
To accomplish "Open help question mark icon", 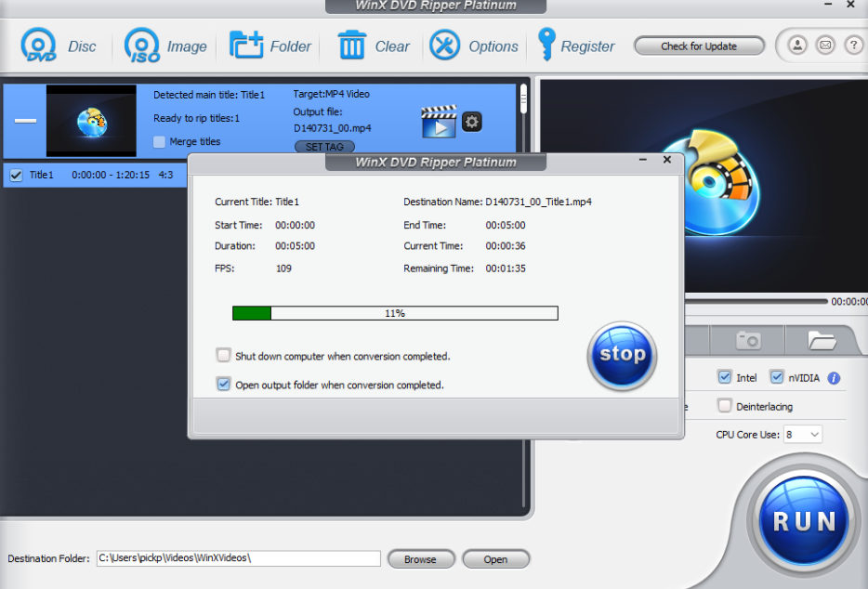I will coord(853,45).
